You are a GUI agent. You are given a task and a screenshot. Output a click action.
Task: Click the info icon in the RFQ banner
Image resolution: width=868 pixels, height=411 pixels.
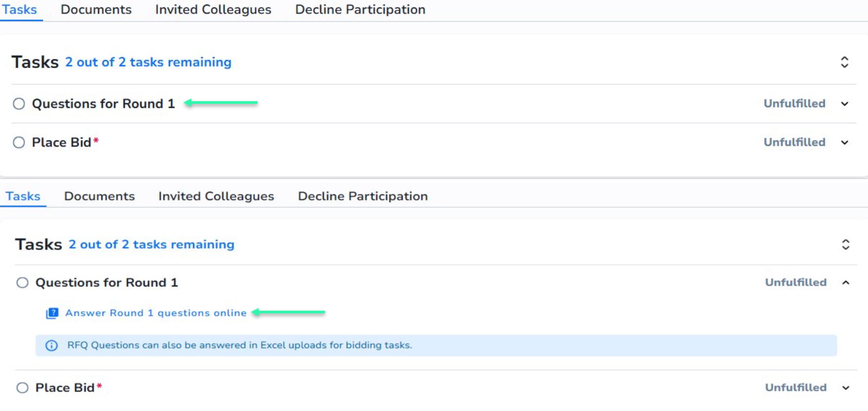click(51, 346)
